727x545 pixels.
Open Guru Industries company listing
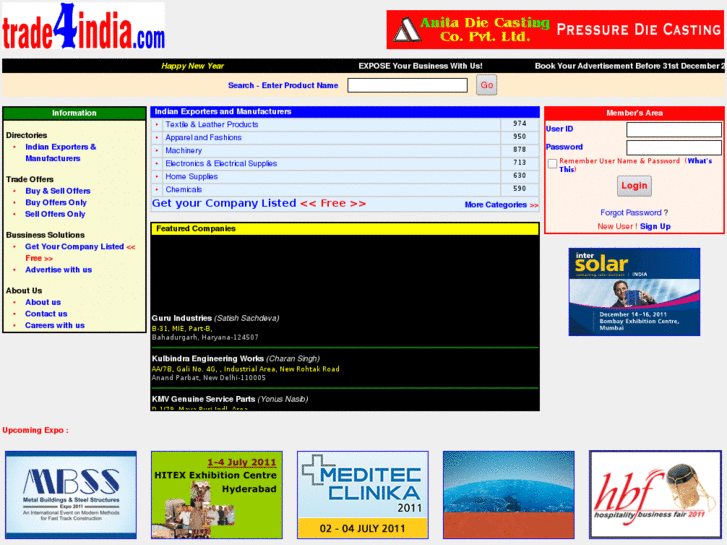(181, 318)
